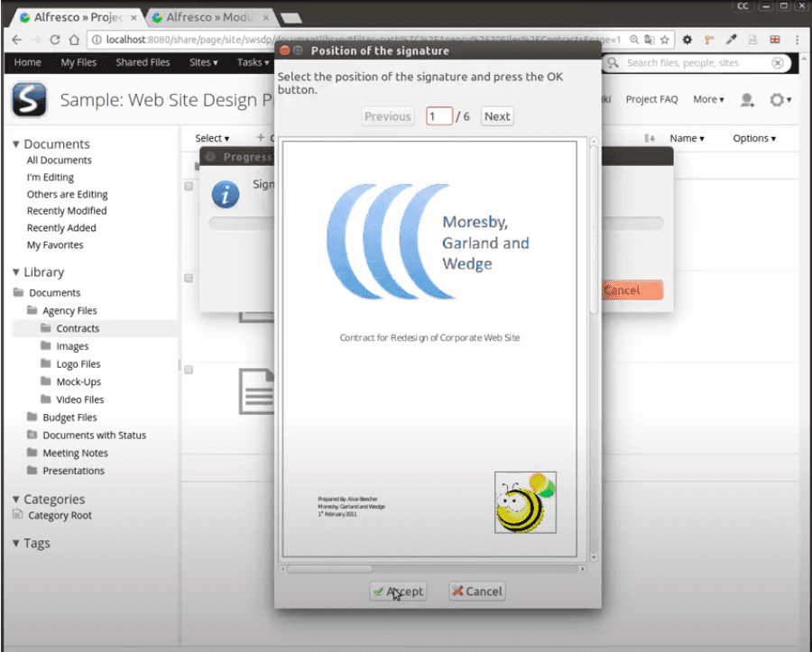This screenshot has height=652, width=812.
Task: Click the site logo S icon
Action: pos(30,99)
